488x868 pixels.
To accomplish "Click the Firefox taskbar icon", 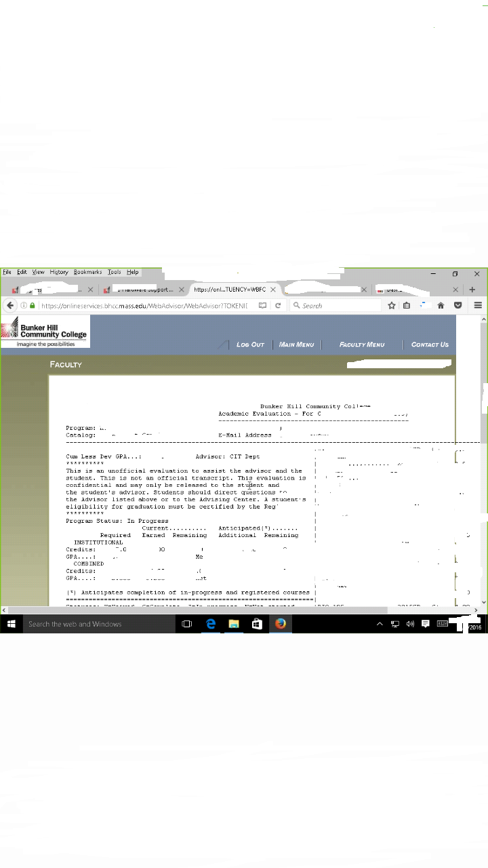I will coord(281,624).
